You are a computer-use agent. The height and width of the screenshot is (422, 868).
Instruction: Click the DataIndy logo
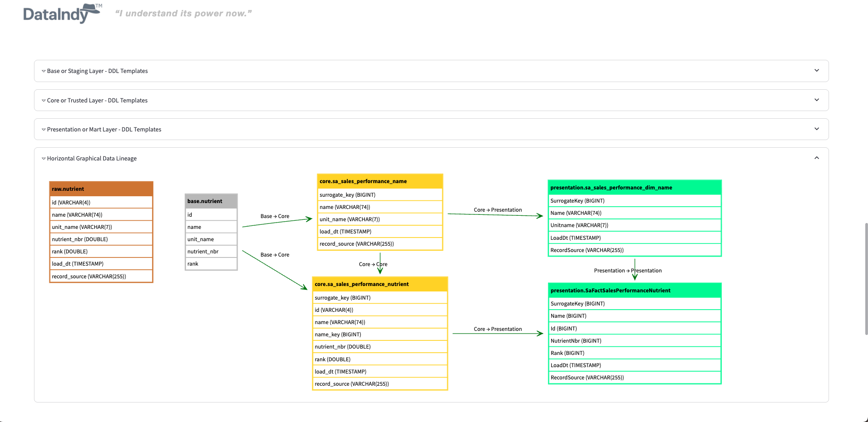click(62, 14)
